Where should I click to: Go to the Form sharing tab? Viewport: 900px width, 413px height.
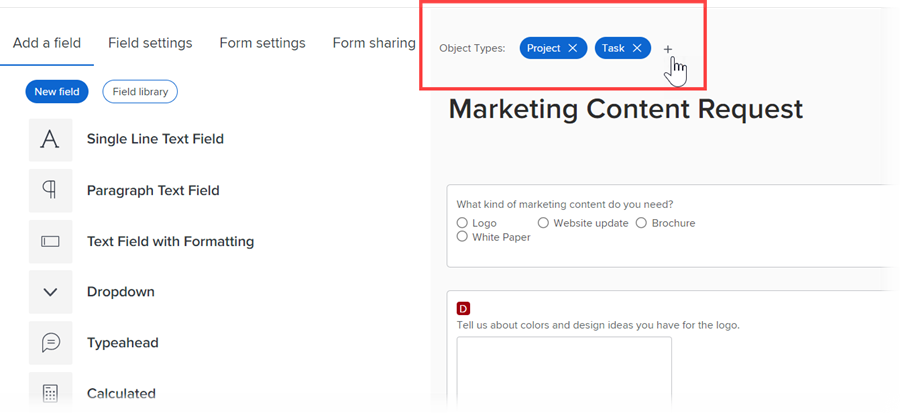pyautogui.click(x=373, y=43)
